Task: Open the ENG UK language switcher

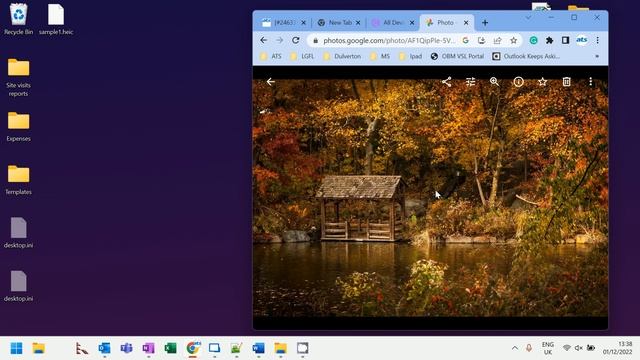Action: (x=548, y=348)
